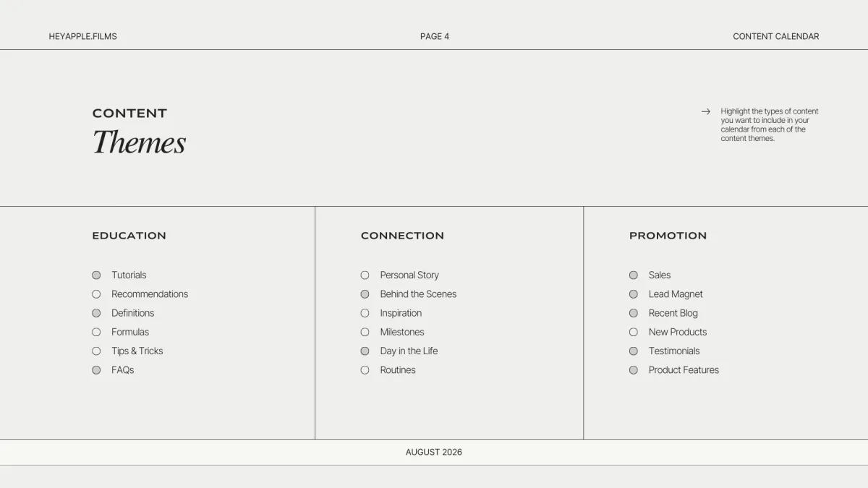This screenshot has height=488, width=868.
Task: Select the Formulas empty circle
Action: point(96,332)
